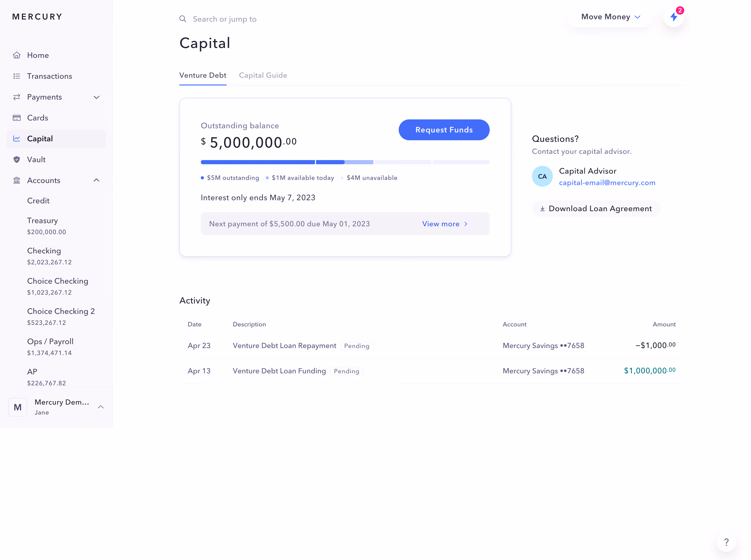This screenshot has height=560, width=751.
Task: Click the $1M available today legend dot
Action: coord(267,178)
